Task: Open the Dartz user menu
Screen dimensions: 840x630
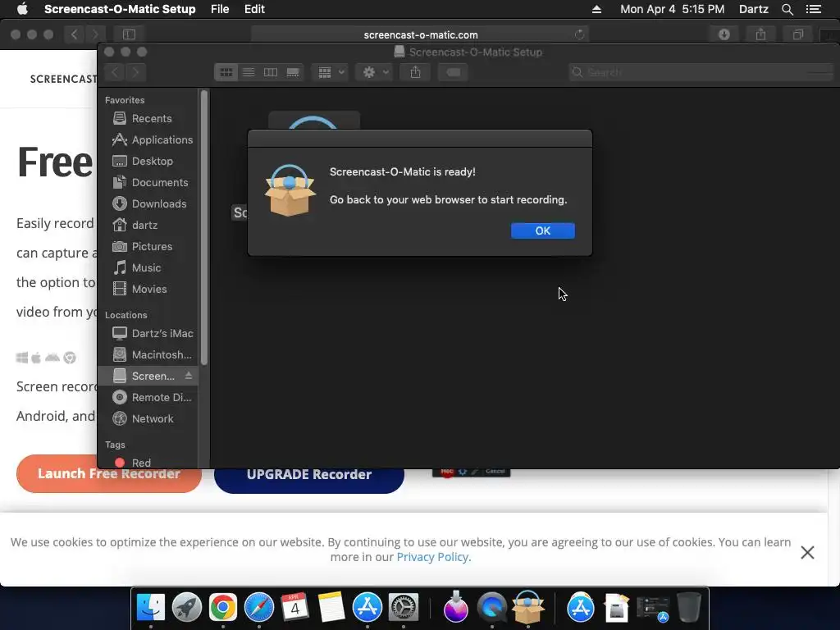Action: tap(753, 9)
